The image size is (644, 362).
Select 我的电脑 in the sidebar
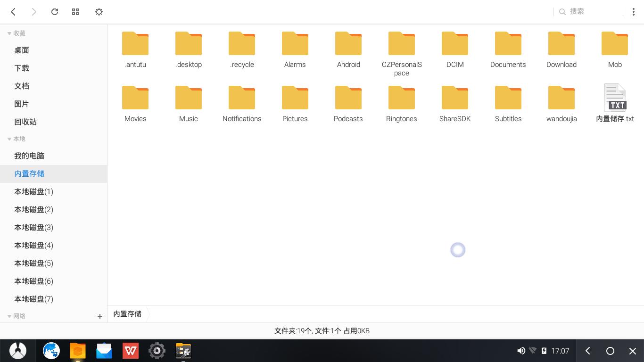(29, 156)
